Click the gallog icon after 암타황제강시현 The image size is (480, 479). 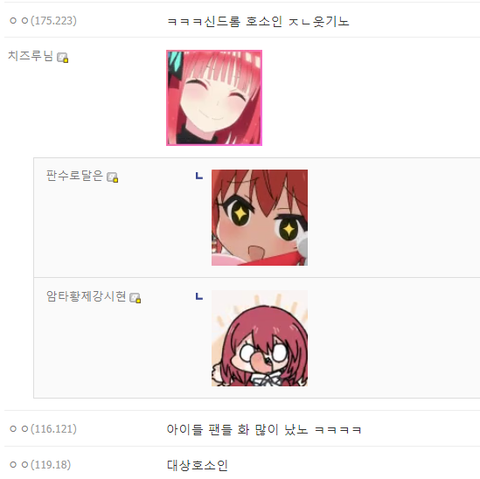[x=135, y=298]
